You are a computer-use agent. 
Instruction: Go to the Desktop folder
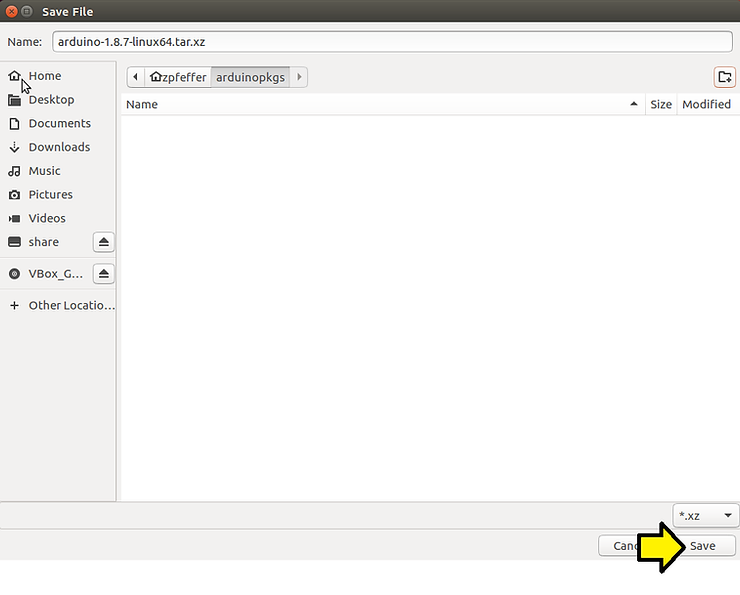[x=51, y=100]
